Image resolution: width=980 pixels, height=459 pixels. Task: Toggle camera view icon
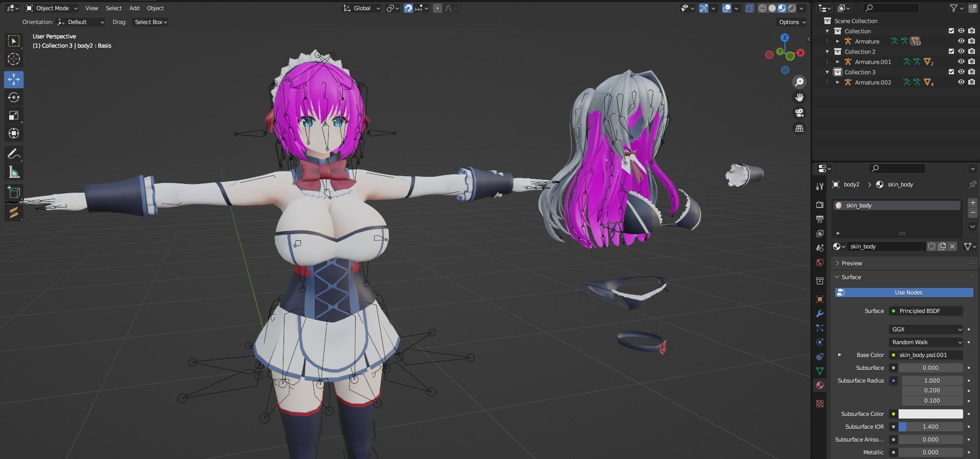(799, 113)
